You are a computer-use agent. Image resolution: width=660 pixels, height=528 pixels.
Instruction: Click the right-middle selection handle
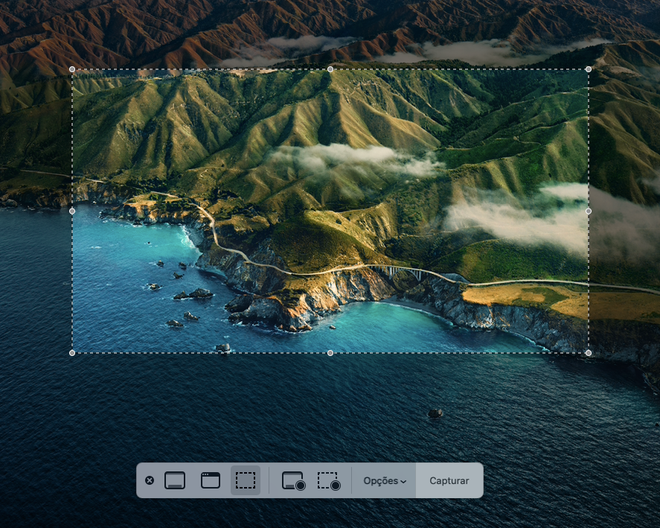(x=588, y=211)
